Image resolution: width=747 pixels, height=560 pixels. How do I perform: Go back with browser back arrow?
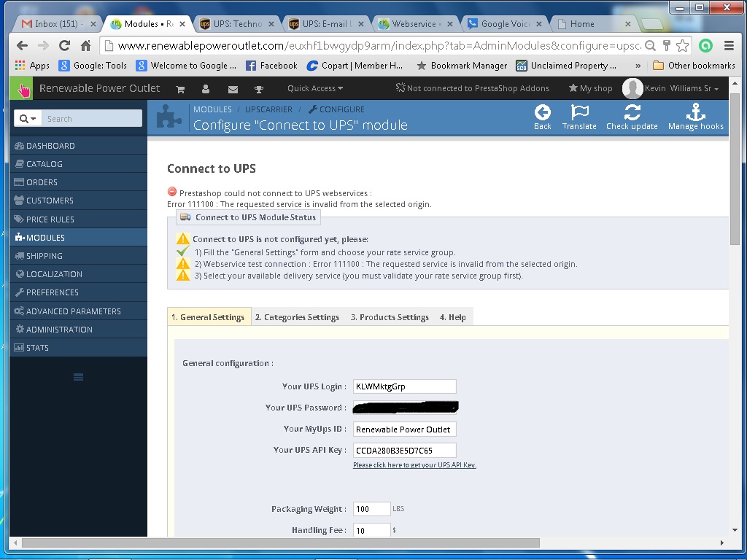tap(22, 46)
